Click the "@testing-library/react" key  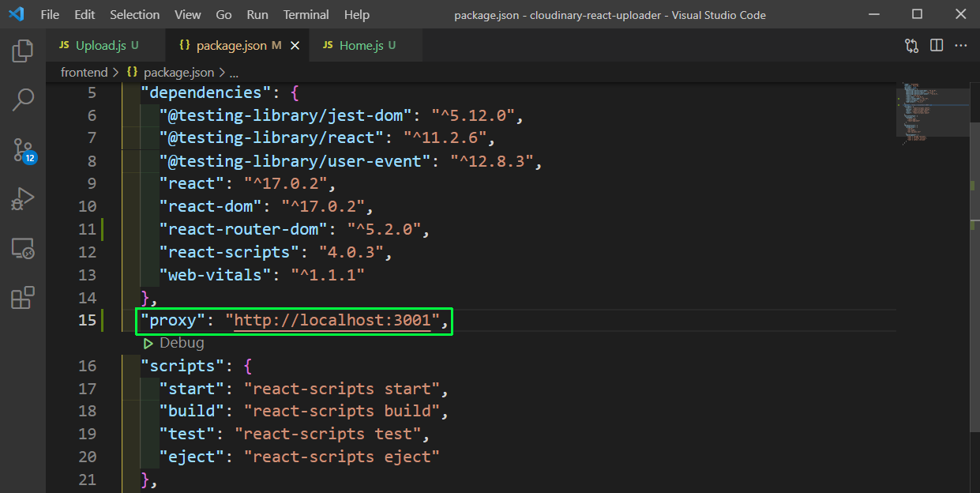[272, 138]
